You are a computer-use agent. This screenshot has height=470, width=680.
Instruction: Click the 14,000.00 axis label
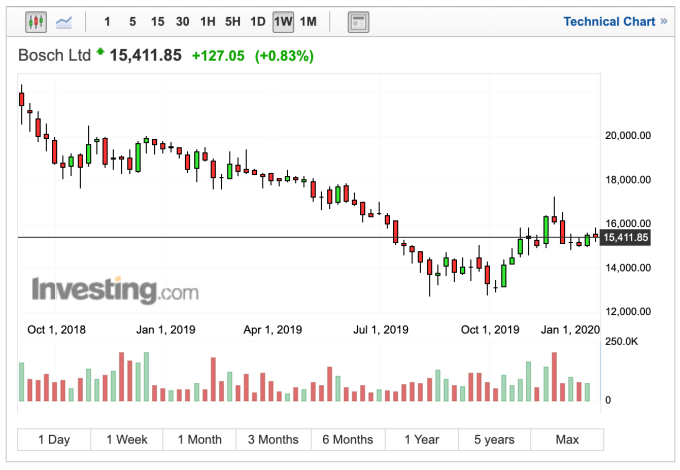tap(628, 268)
